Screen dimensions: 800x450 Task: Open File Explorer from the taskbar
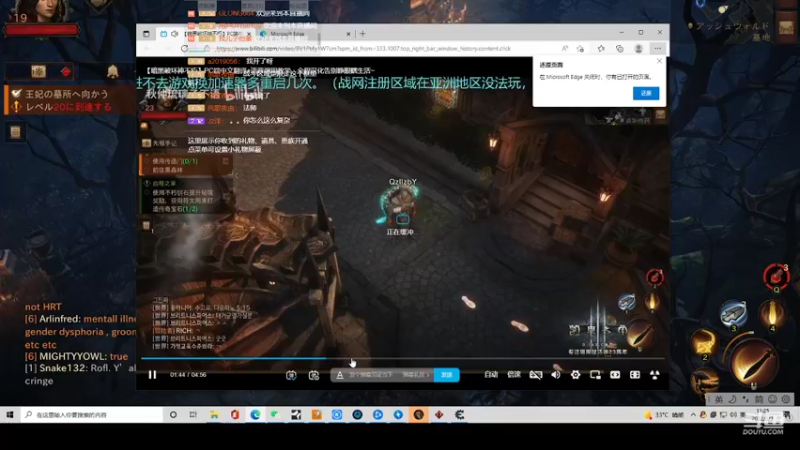click(x=214, y=415)
